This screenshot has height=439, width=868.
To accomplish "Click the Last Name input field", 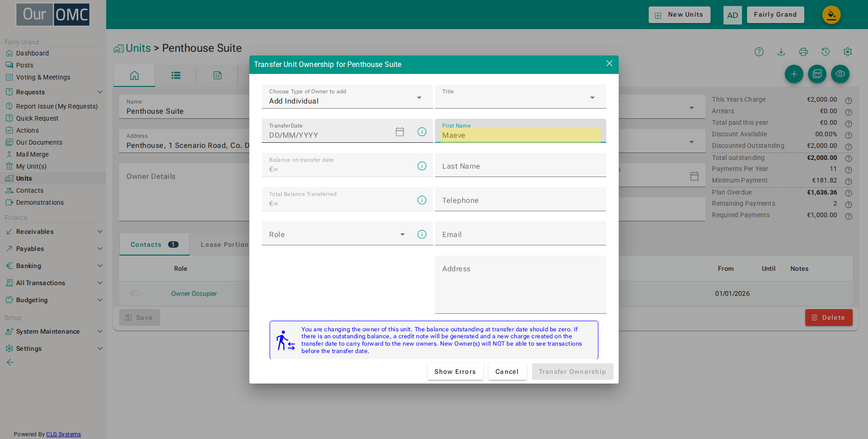I will 520,165.
